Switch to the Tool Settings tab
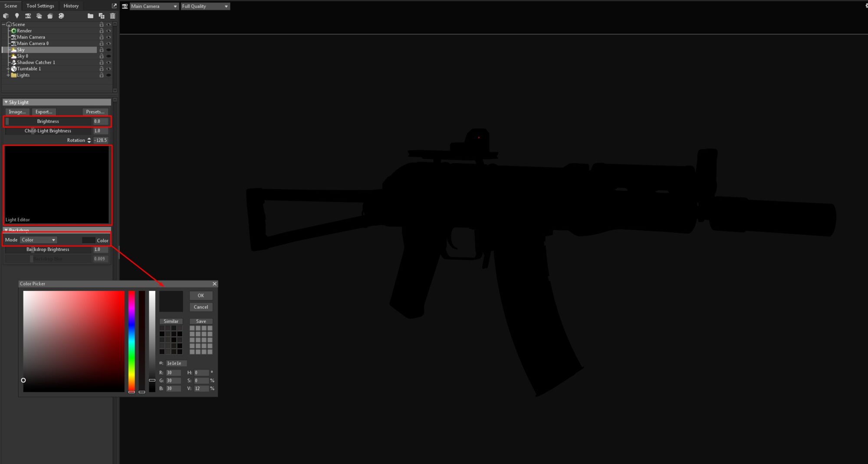Image resolution: width=868 pixels, height=464 pixels. click(x=40, y=6)
